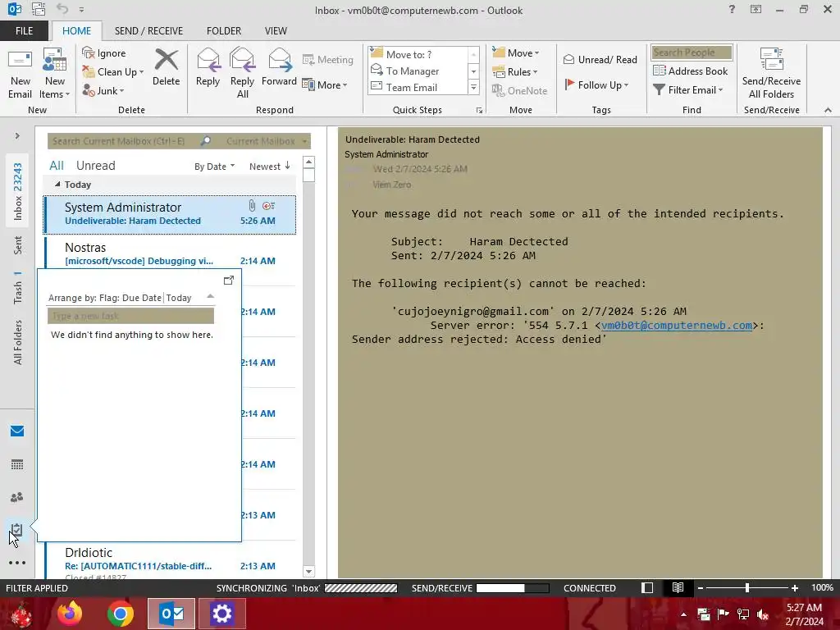Forward the selected email
The width and height of the screenshot is (840, 630).
(279, 68)
